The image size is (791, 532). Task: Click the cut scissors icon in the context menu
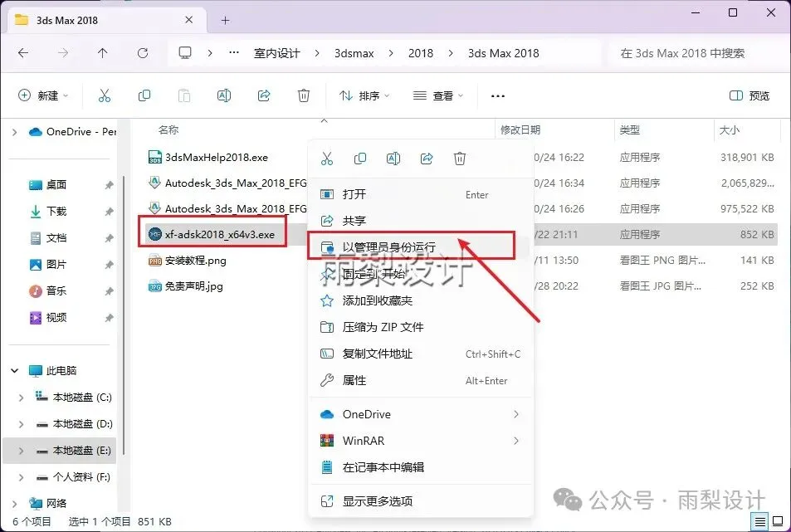pyautogui.click(x=327, y=159)
